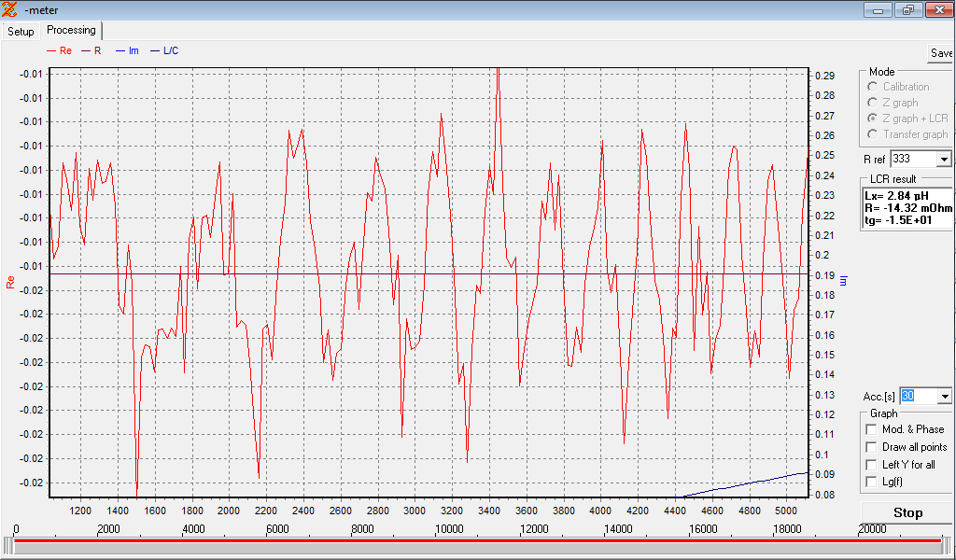The width and height of the screenshot is (956, 560).
Task: Enable the Lg(f) logarithmic frequency checkbox
Action: 871,482
